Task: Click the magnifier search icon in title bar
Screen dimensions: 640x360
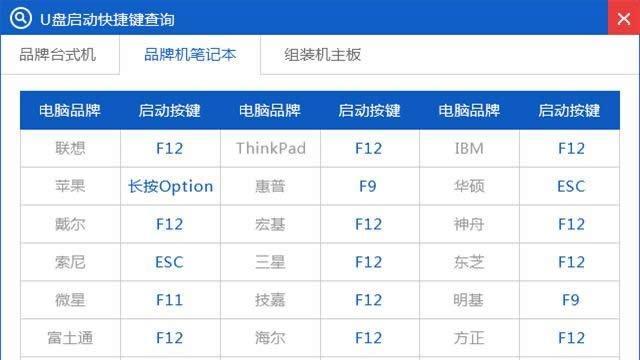Action: pyautogui.click(x=20, y=18)
